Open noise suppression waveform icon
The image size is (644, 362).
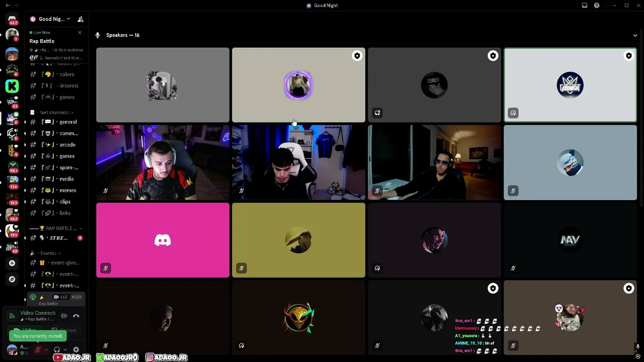click(x=64, y=316)
